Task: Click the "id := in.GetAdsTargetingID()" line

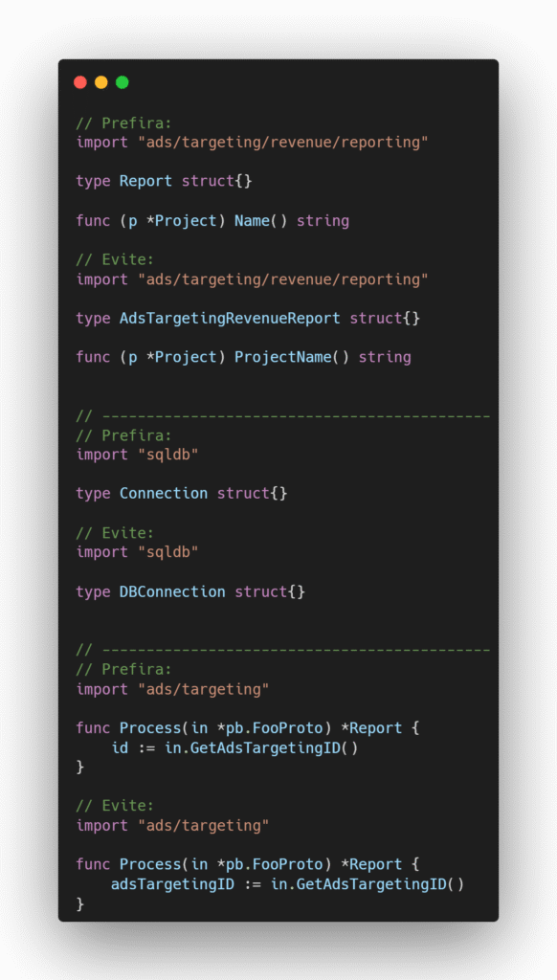Action: (x=234, y=747)
